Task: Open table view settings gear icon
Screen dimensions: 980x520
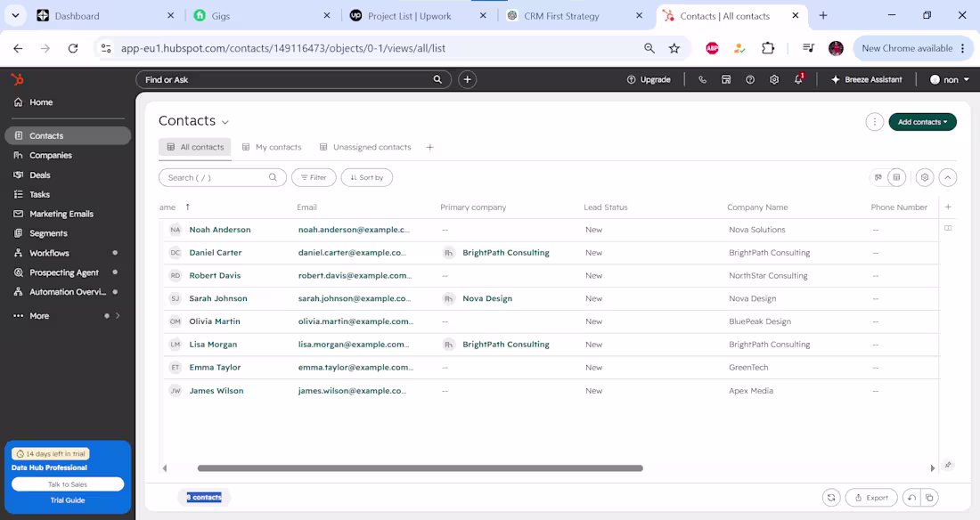Action: pos(925,177)
